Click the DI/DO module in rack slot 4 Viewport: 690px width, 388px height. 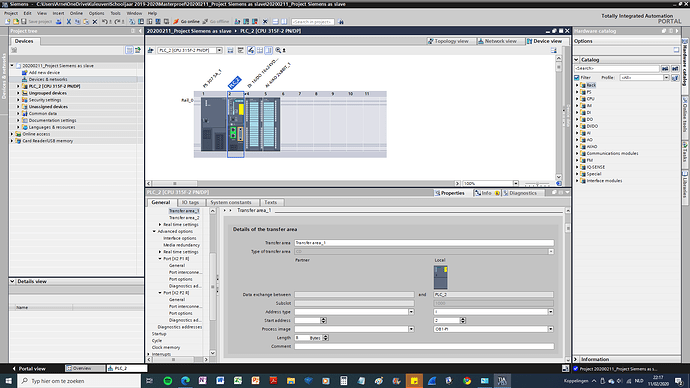pyautogui.click(x=254, y=124)
